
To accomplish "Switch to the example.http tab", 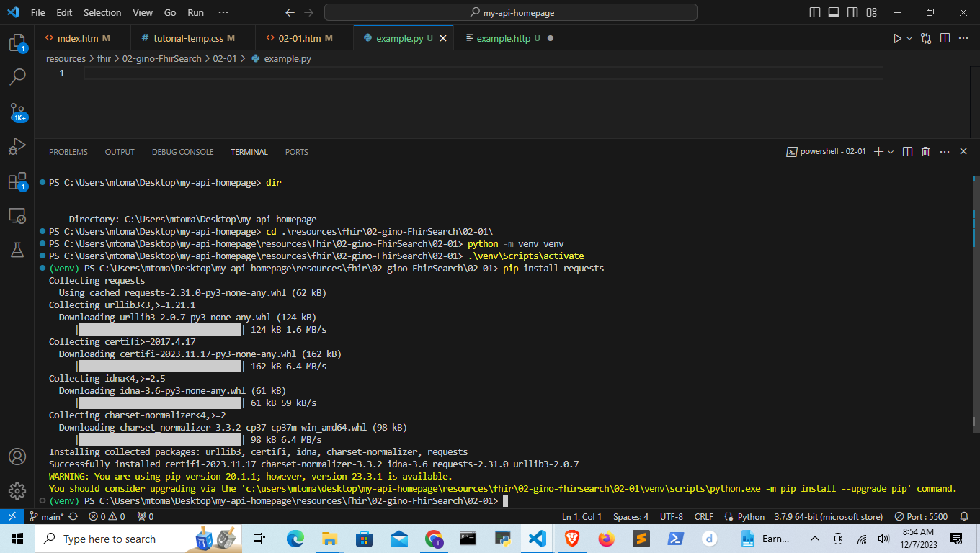I will tap(508, 38).
